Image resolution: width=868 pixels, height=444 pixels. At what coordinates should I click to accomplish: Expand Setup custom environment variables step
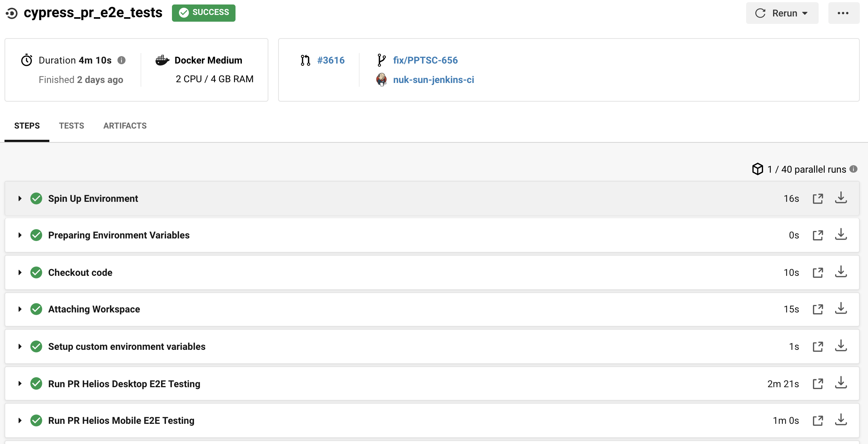pyautogui.click(x=20, y=346)
